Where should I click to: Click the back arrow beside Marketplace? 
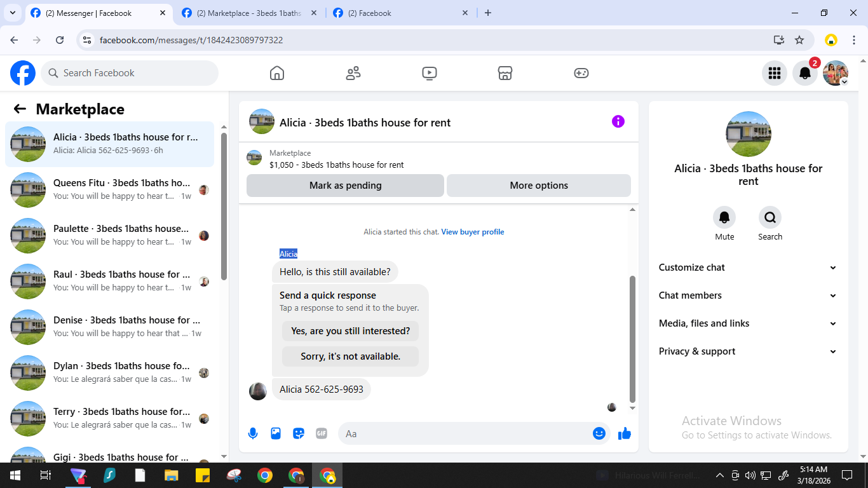coord(20,109)
